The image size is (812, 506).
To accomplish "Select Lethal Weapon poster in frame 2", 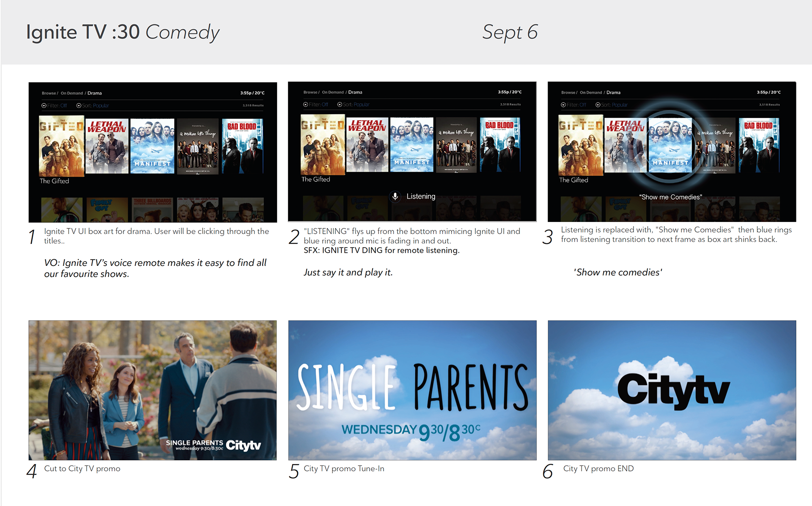I will tap(367, 145).
